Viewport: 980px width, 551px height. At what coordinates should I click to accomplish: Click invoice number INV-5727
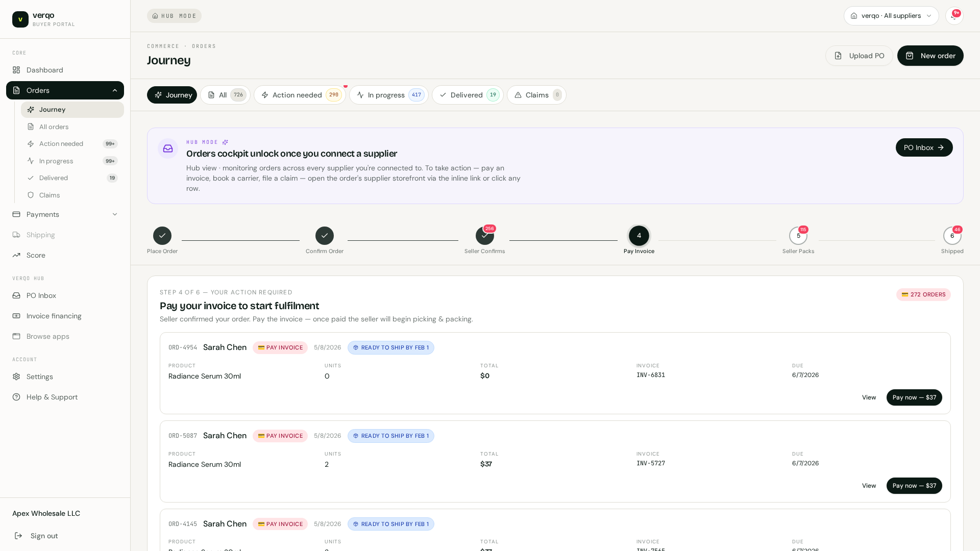pos(651,463)
